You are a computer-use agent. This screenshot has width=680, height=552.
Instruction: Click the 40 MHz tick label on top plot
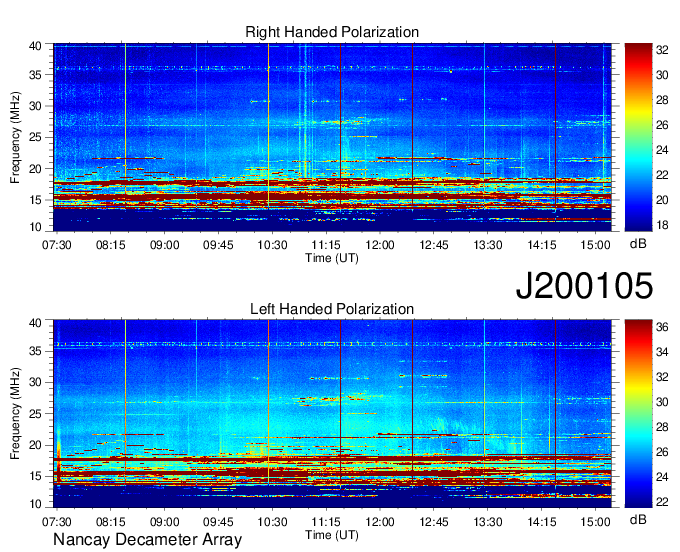pyautogui.click(x=36, y=46)
